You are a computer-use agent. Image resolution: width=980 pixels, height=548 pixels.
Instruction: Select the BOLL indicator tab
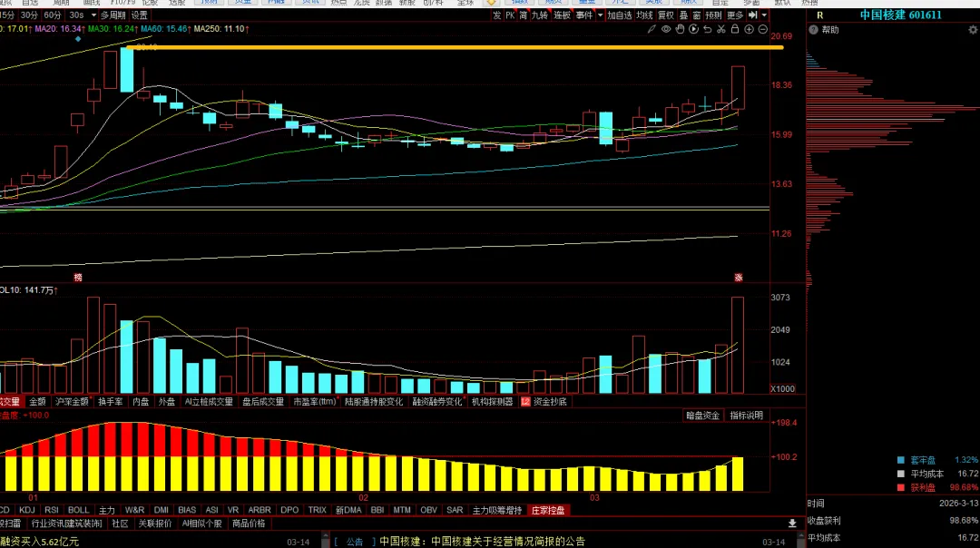tap(79, 511)
